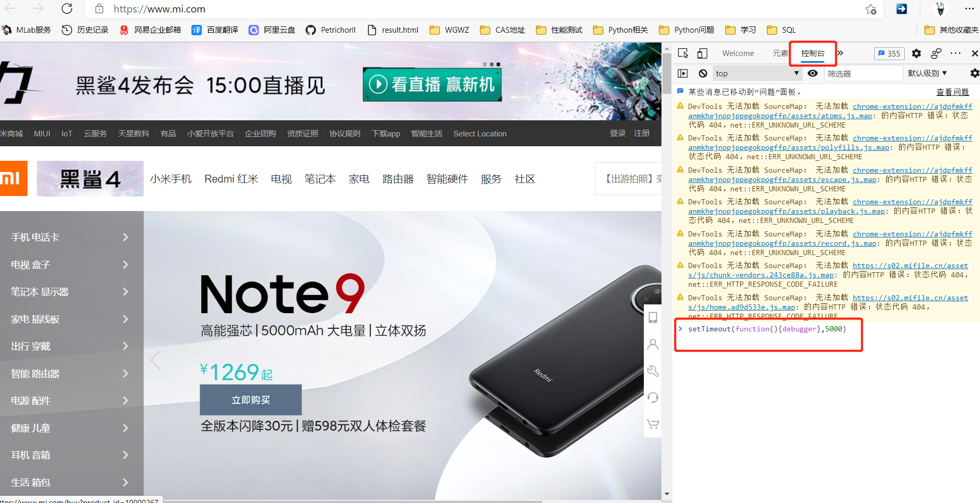Open the 路由器 navigation item

point(398,179)
